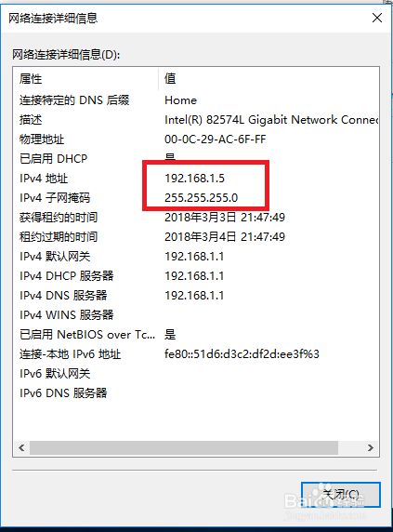The height and width of the screenshot is (532, 393).
Task: Click the horizontal scrollbar thumb
Action: pos(184,447)
